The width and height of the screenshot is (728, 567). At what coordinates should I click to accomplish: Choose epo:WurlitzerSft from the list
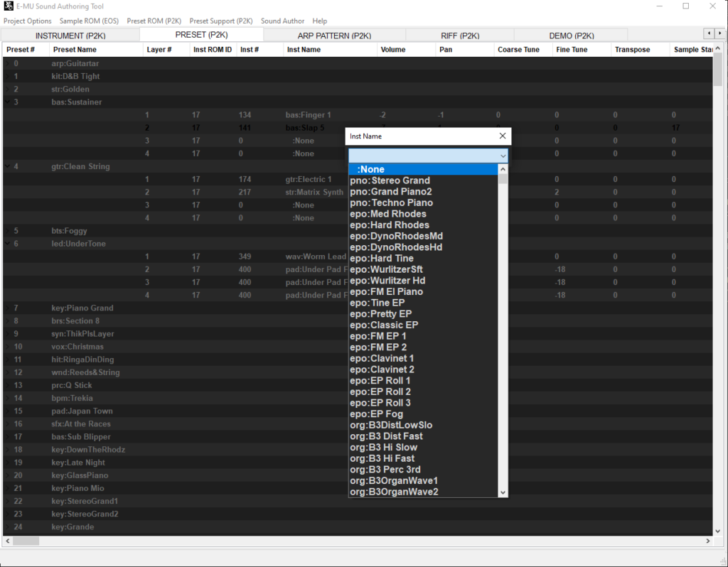pos(424,269)
